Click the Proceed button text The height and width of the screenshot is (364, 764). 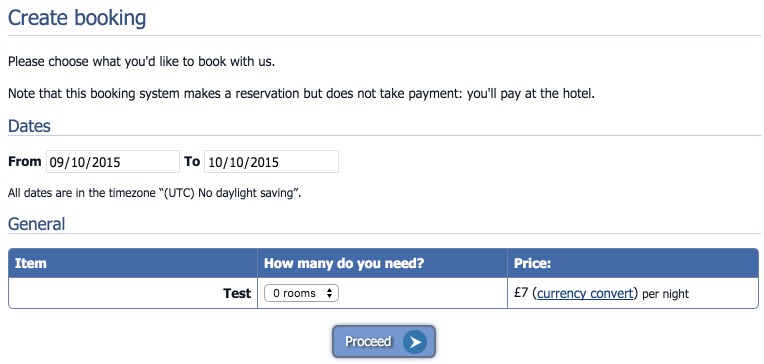(x=368, y=342)
